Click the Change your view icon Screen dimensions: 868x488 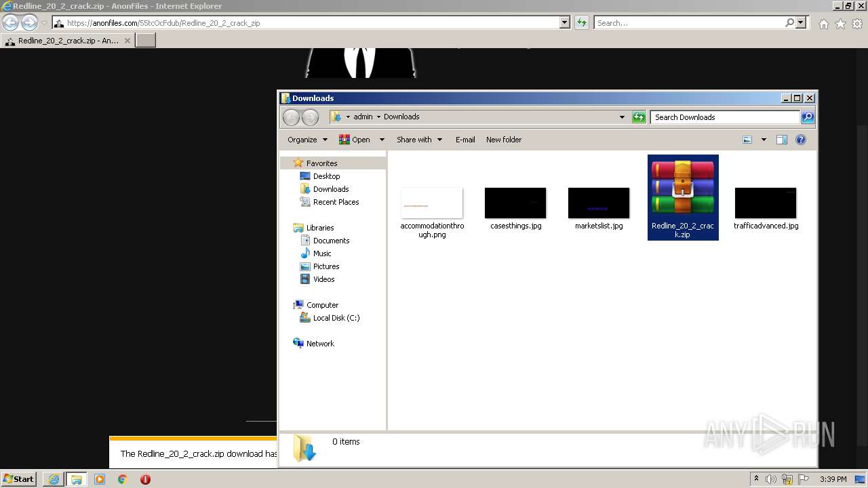[747, 140]
